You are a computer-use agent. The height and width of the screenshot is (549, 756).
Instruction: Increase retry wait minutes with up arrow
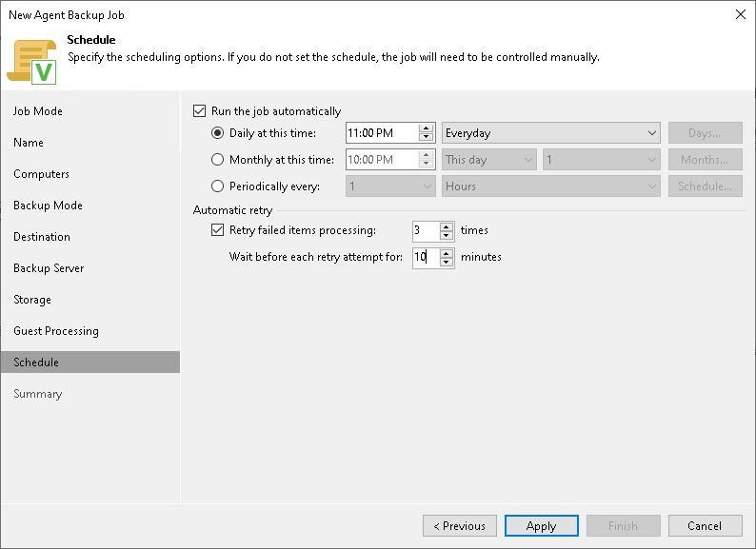(x=447, y=252)
